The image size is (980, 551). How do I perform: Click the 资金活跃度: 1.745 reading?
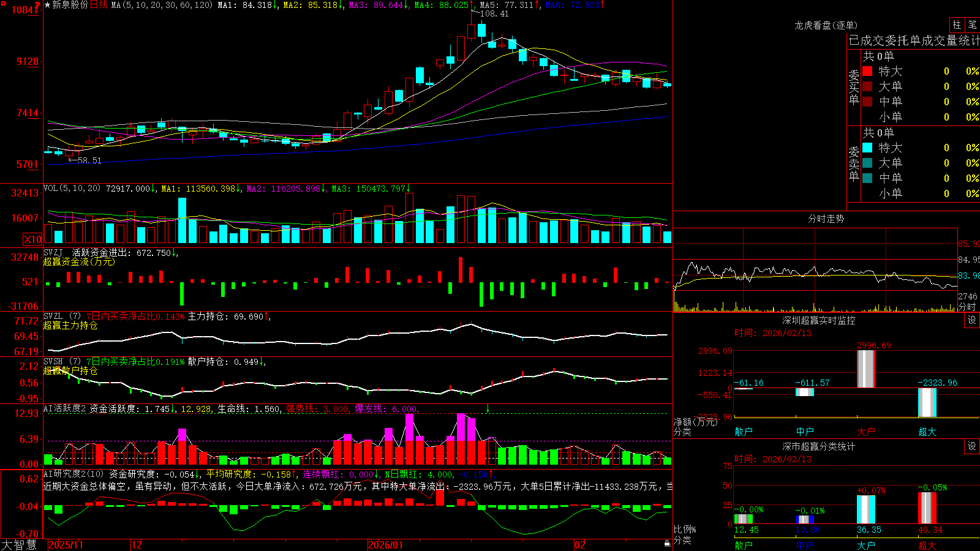pos(130,409)
